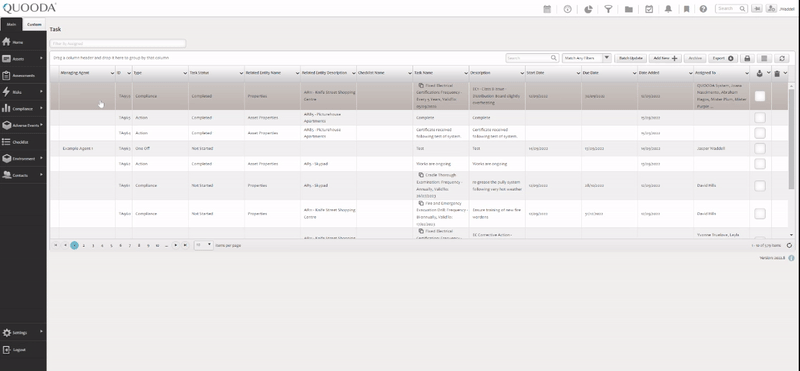This screenshot has width=800, height=371.
Task: Reload the pager with bottom-right refresh icon
Action: tap(789, 245)
